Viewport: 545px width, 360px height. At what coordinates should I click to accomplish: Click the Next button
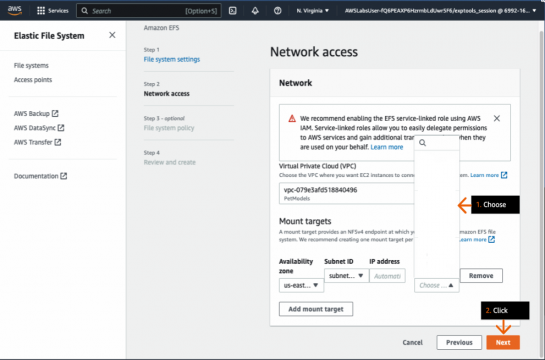coord(503,342)
